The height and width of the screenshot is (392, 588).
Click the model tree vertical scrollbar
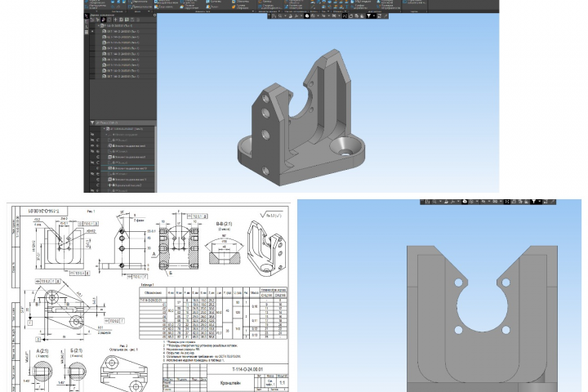pyautogui.click(x=155, y=159)
